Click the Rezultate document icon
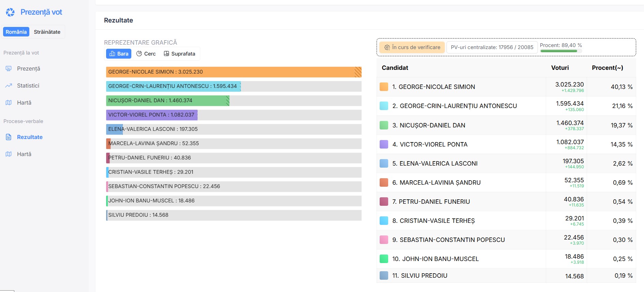Screen dimensions: 644x292 (x=9, y=137)
